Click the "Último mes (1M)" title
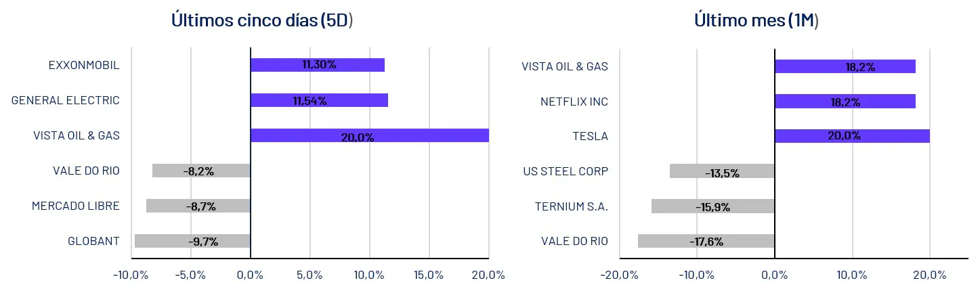Image resolution: width=980 pixels, height=289 pixels. click(756, 20)
